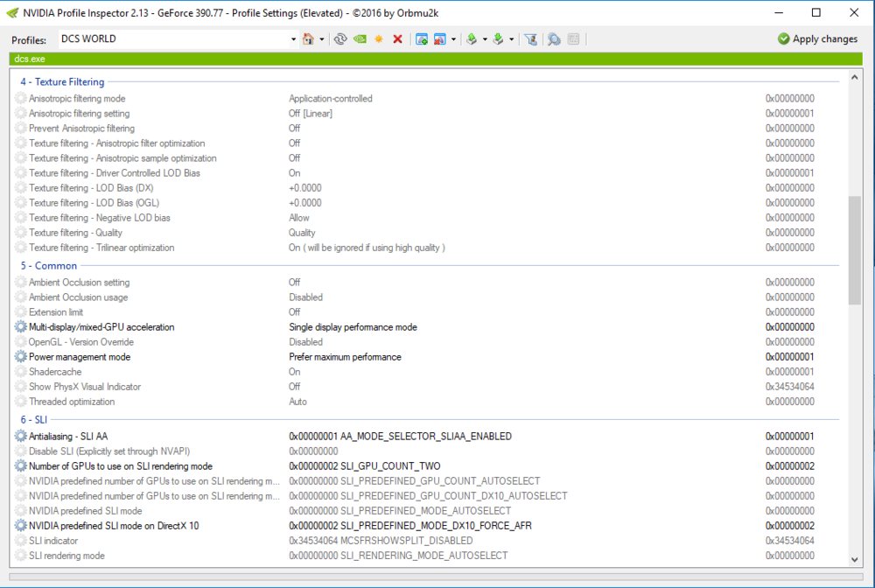Select 'Texture filtering - Trilinear optimization' label

click(101, 248)
